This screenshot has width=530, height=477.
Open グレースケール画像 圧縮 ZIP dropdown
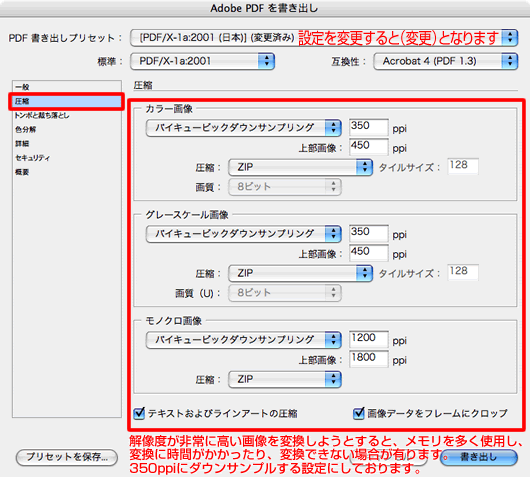point(300,273)
